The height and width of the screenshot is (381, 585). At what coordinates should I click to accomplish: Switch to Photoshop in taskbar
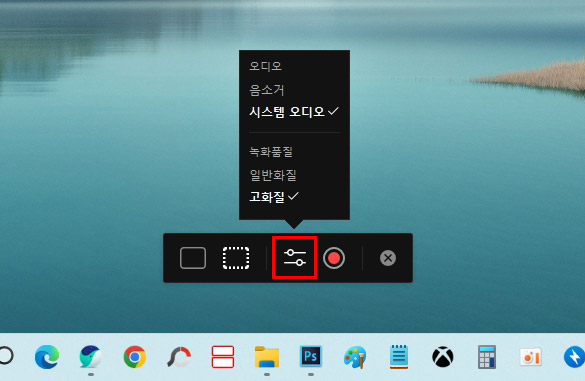tap(310, 356)
